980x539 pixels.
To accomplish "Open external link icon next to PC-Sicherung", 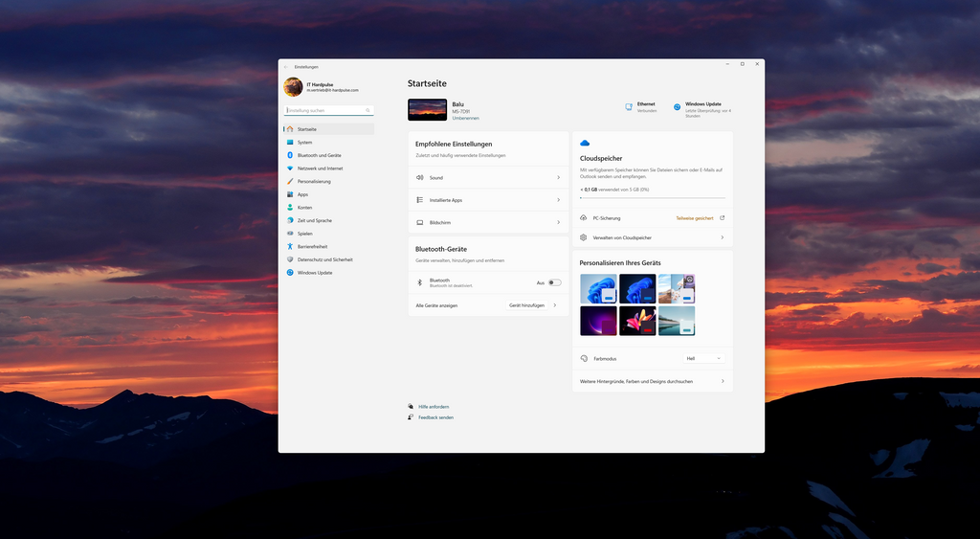I will [722, 218].
